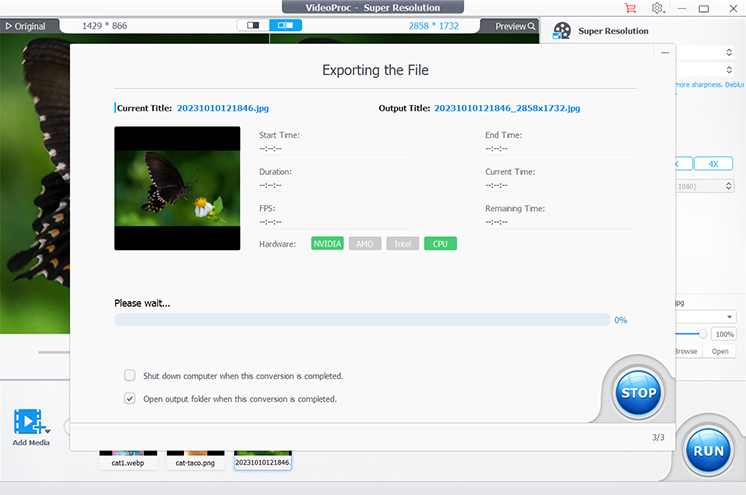The image size is (746, 495).
Task: Minimize the Exporting the File dialog
Action: click(665, 52)
